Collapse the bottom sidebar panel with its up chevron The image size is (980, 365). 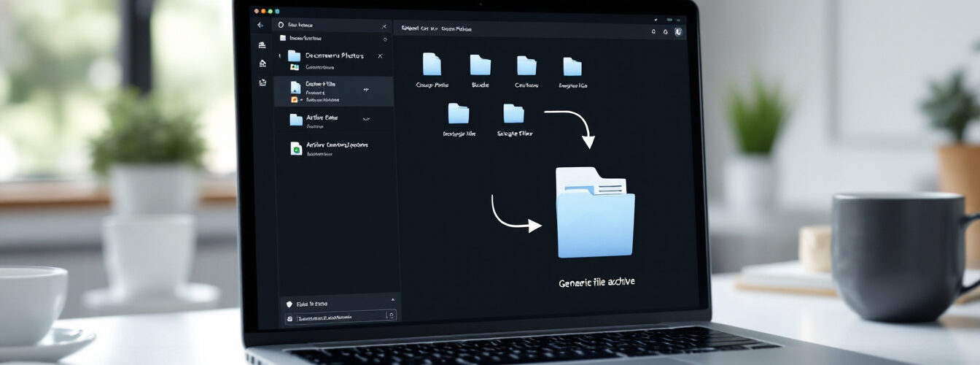393,300
